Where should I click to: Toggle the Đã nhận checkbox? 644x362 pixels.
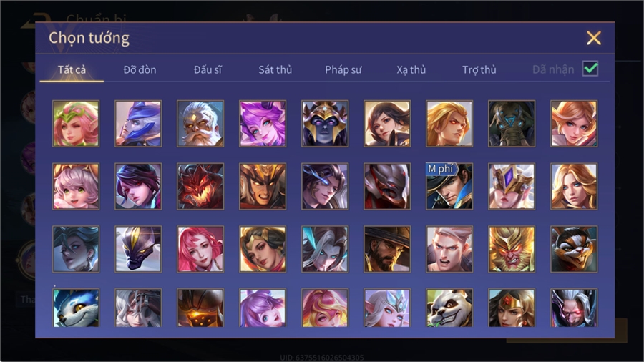click(590, 69)
